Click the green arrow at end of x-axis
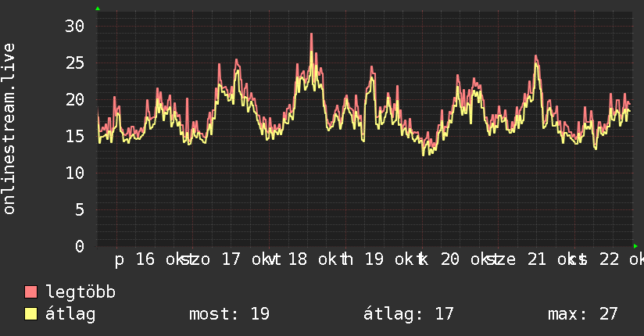The image size is (644, 336). coord(635,246)
